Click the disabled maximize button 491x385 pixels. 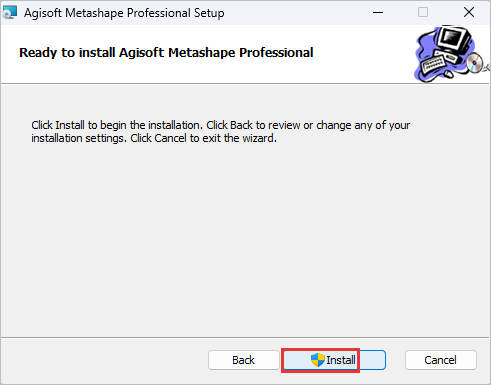click(423, 12)
